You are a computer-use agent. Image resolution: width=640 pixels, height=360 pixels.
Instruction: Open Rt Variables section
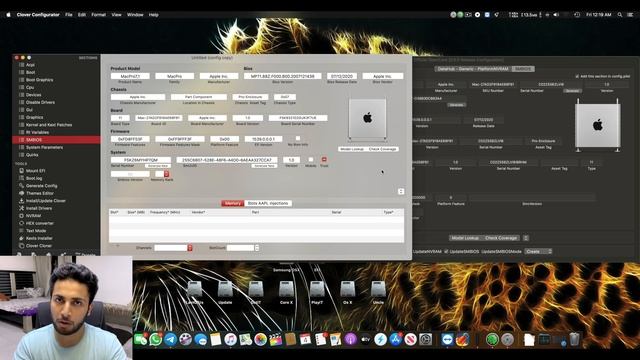37,132
